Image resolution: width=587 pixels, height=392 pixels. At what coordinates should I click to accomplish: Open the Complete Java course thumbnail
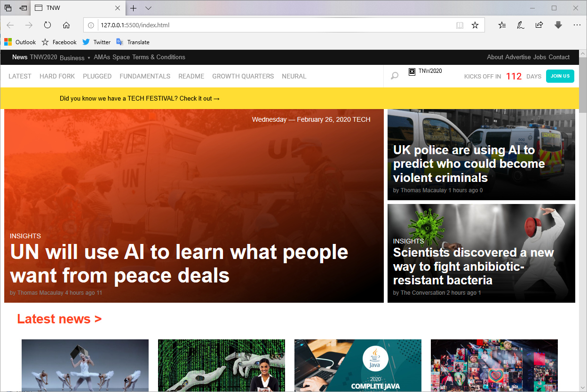coord(358,365)
